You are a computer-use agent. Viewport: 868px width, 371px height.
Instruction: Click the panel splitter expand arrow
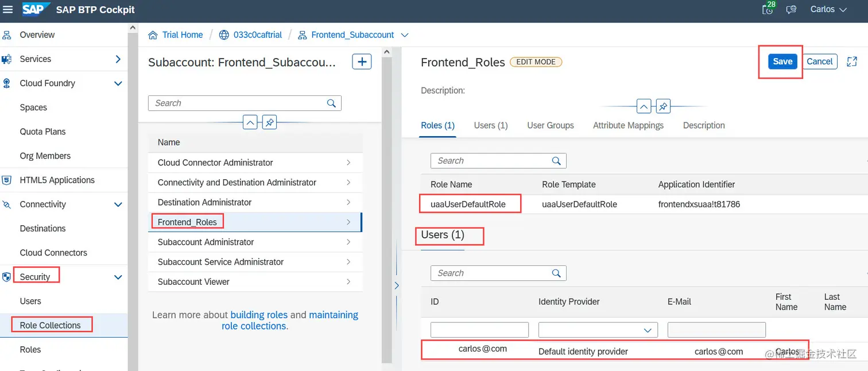pyautogui.click(x=396, y=285)
